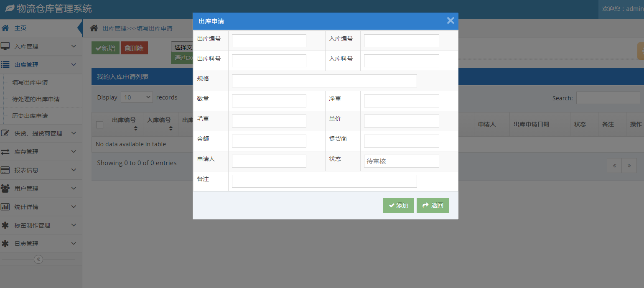Screen dimensions: 644x288
Task: Open the Display records dropdown showing 10
Action: (137, 97)
